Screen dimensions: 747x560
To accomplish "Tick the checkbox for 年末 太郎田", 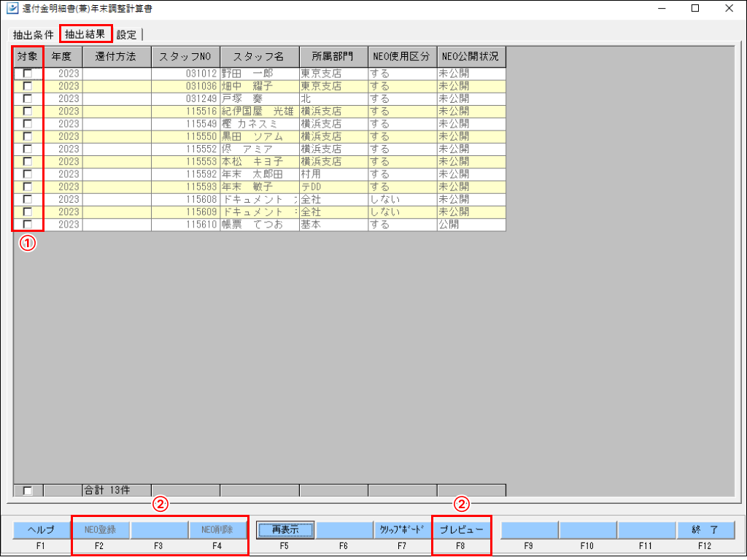I will [x=28, y=174].
